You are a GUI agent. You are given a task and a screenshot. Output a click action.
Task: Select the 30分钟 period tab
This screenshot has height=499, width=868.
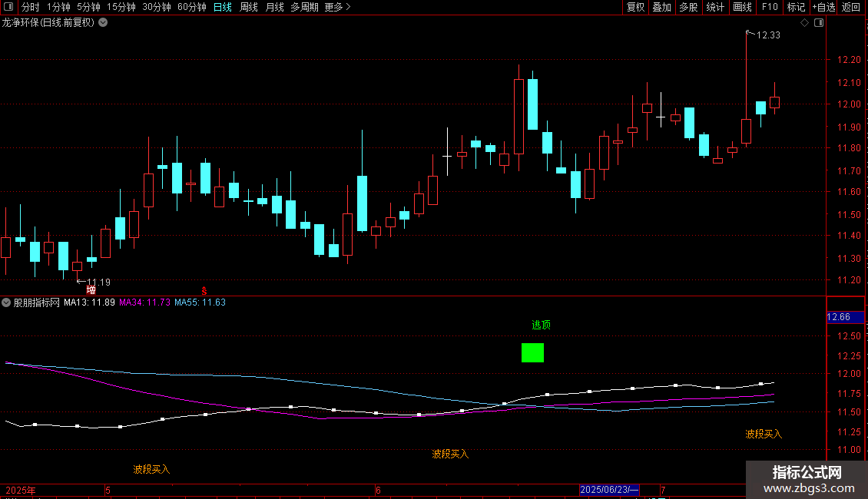pos(157,7)
